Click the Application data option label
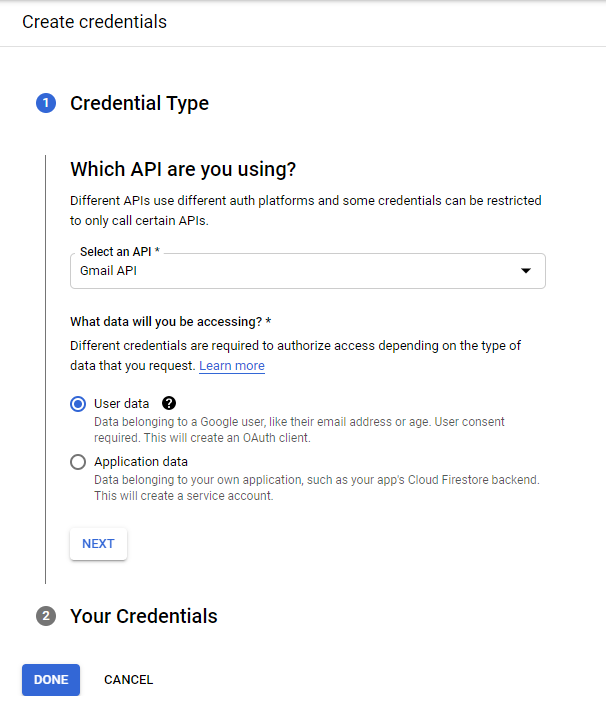 point(141,462)
